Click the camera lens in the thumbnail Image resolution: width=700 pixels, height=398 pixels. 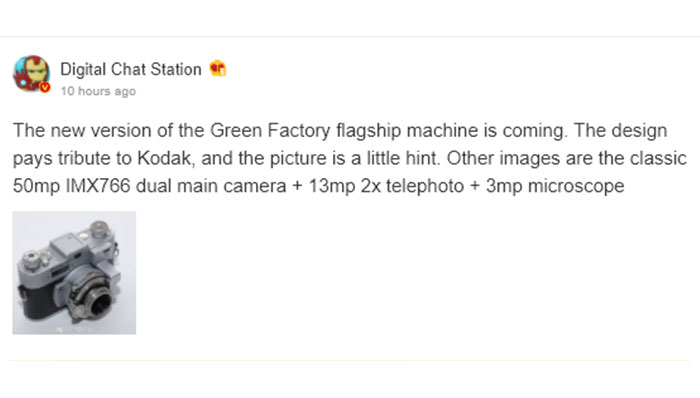click(x=97, y=299)
